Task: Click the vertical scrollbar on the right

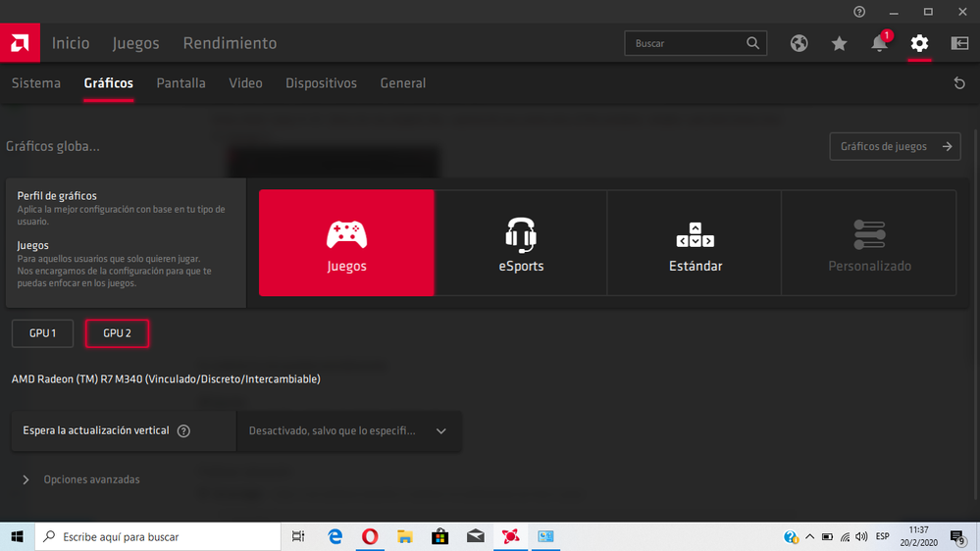Action: click(976, 313)
